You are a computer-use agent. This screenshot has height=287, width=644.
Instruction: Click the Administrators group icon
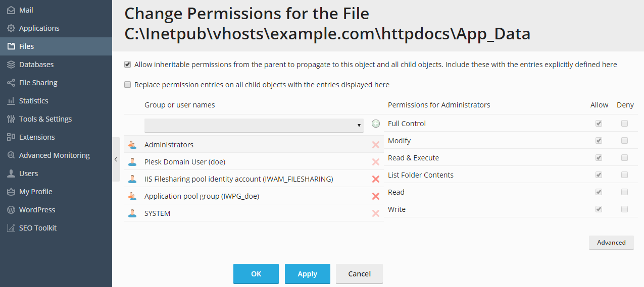click(x=132, y=145)
